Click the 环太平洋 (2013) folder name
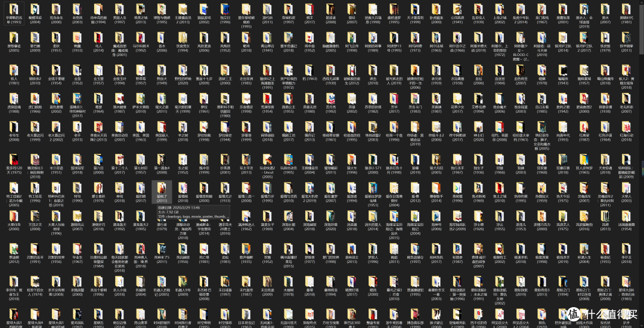The image size is (644, 328). click(246, 170)
